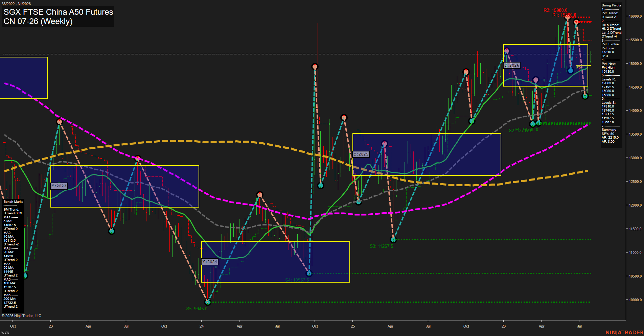The width and height of the screenshot is (644, 336).
Task: Click the 17192.5 resistance level value
Action: pyautogui.click(x=608, y=87)
